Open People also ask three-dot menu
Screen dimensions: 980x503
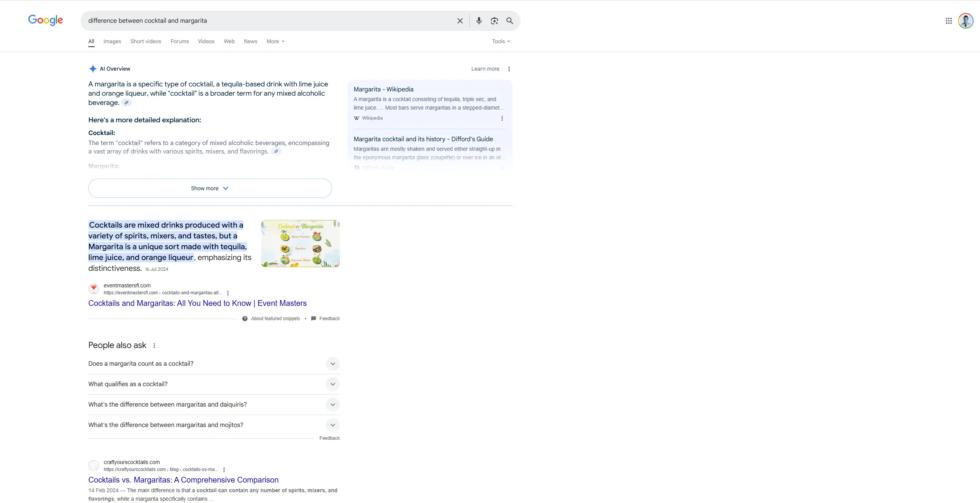point(154,346)
